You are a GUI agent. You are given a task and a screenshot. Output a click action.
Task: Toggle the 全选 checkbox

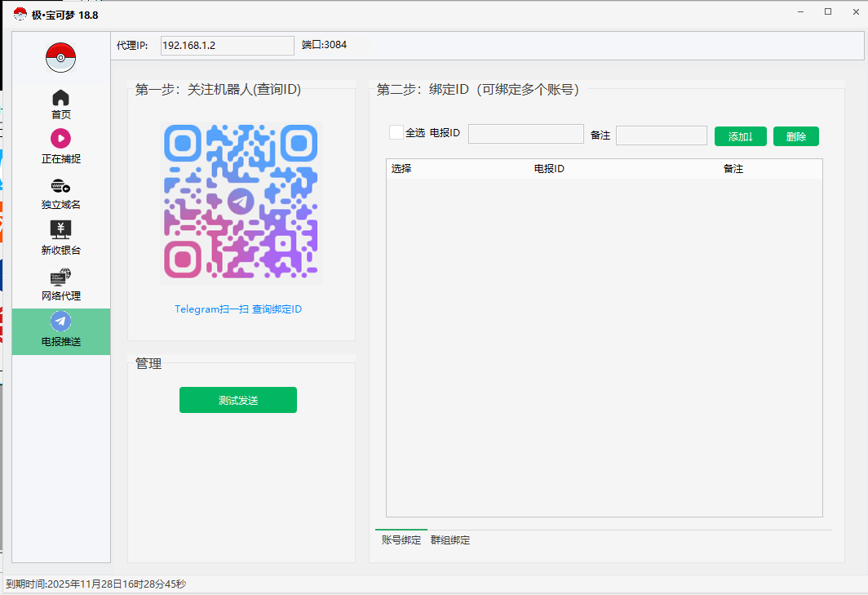396,132
